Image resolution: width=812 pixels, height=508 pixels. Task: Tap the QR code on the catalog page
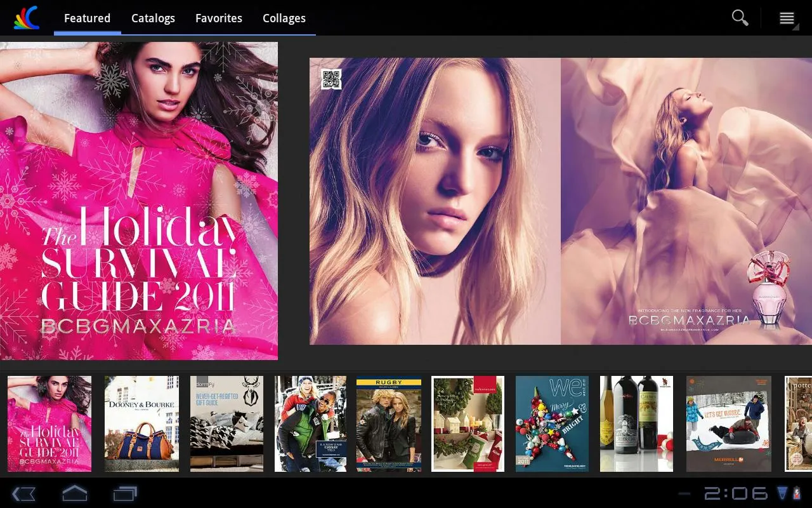[x=331, y=79]
